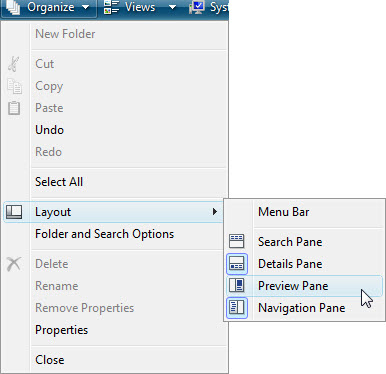The height and width of the screenshot is (374, 386).
Task: Click the red X icon beside Delete
Action: tap(14, 264)
